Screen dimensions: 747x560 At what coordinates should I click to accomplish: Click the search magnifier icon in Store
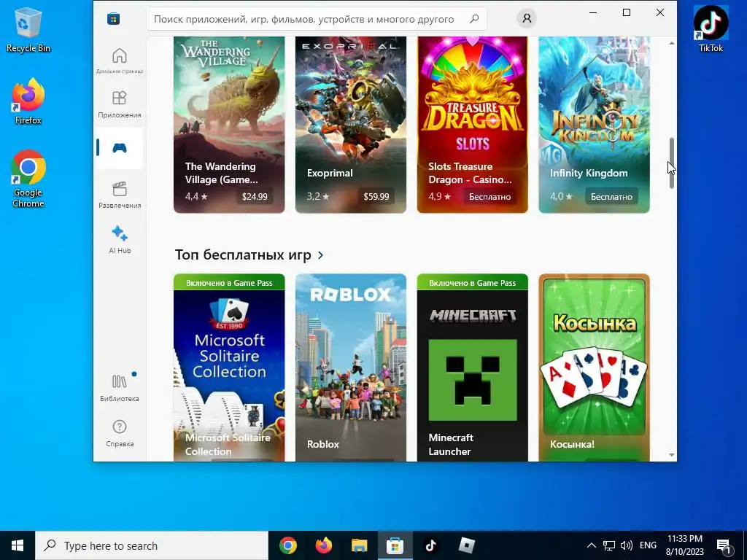[x=474, y=19]
